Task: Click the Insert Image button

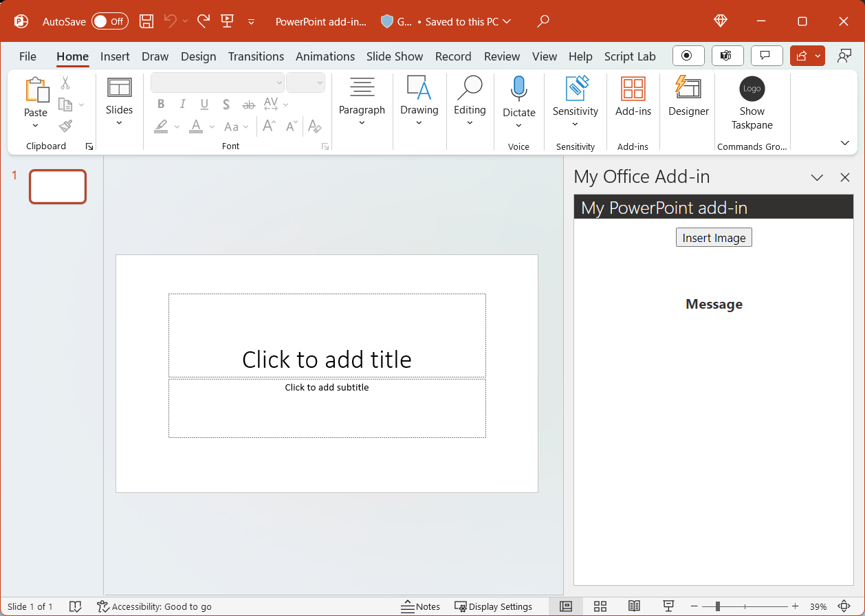Action: coord(714,236)
